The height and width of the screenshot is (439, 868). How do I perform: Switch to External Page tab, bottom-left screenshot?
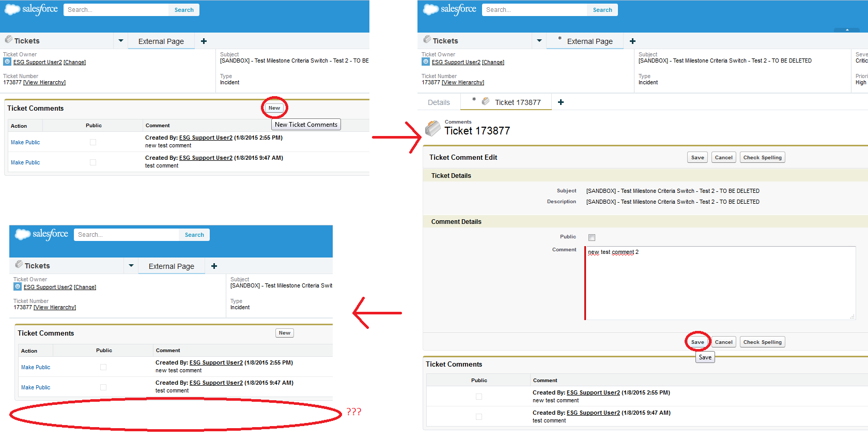172,266
